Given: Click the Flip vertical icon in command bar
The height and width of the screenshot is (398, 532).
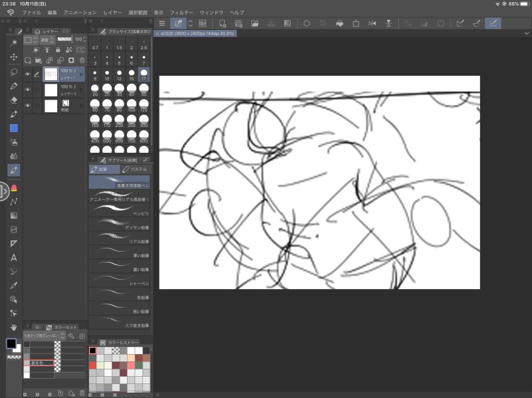Looking at the screenshot, I should click(x=388, y=23).
